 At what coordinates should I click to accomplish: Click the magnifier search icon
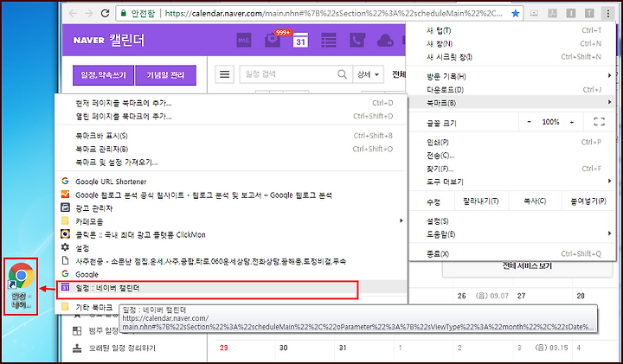click(342, 74)
